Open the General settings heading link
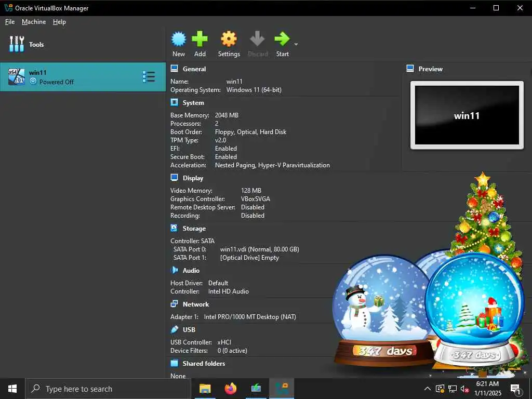This screenshot has width=532, height=399. [194, 69]
